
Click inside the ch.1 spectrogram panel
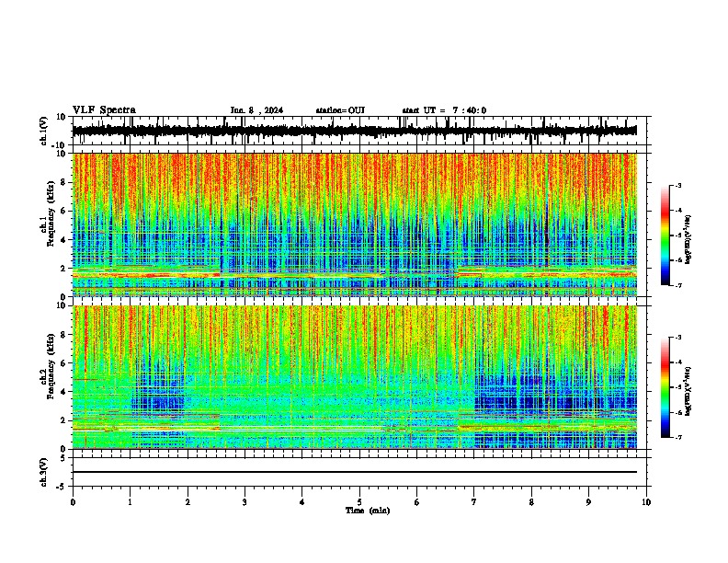click(x=355, y=224)
